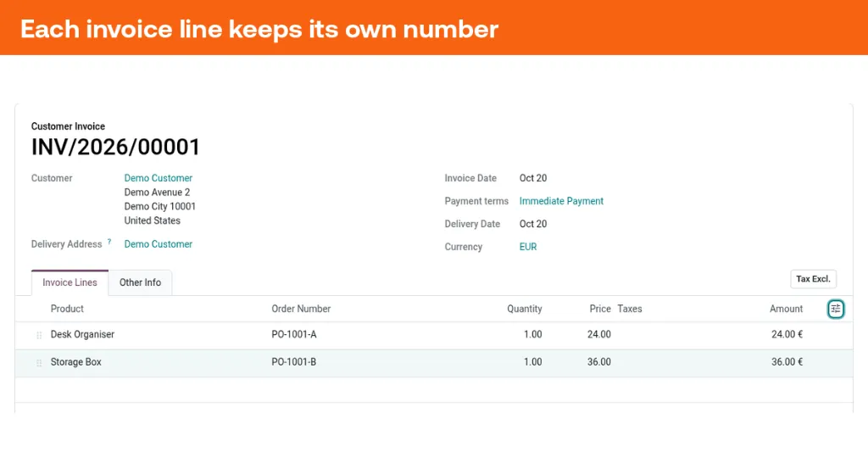Click the Desk Organiser quantity 1.00
This screenshot has width=868, height=463.
point(533,334)
